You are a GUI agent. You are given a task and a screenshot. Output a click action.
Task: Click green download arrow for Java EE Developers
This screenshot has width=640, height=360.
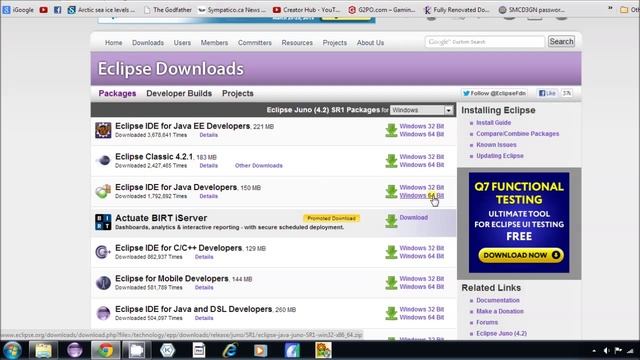coord(391,131)
